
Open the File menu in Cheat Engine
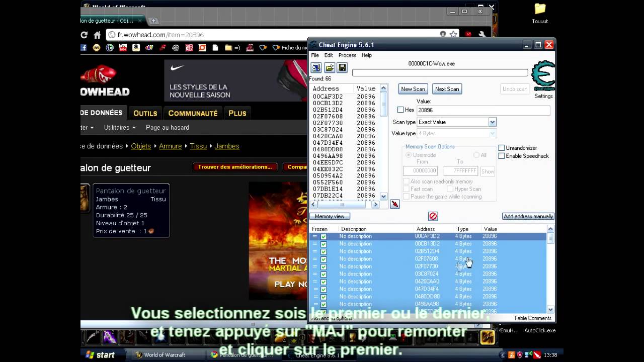(315, 55)
